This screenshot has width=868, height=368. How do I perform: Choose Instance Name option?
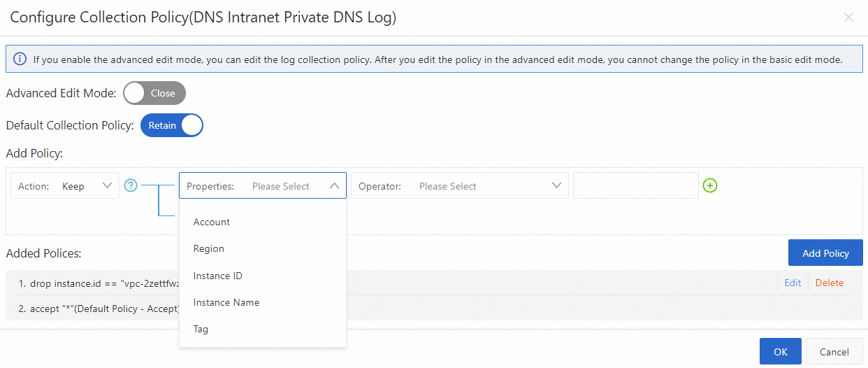[x=226, y=302]
